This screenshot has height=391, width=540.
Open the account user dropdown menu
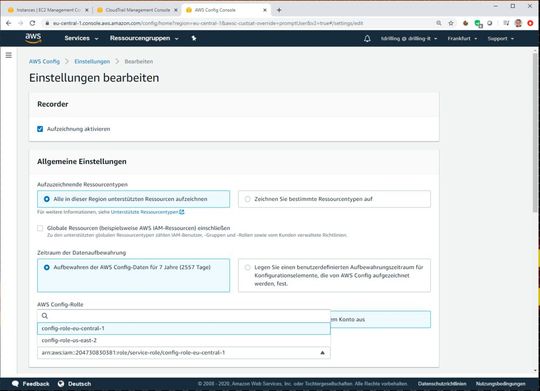(409, 39)
